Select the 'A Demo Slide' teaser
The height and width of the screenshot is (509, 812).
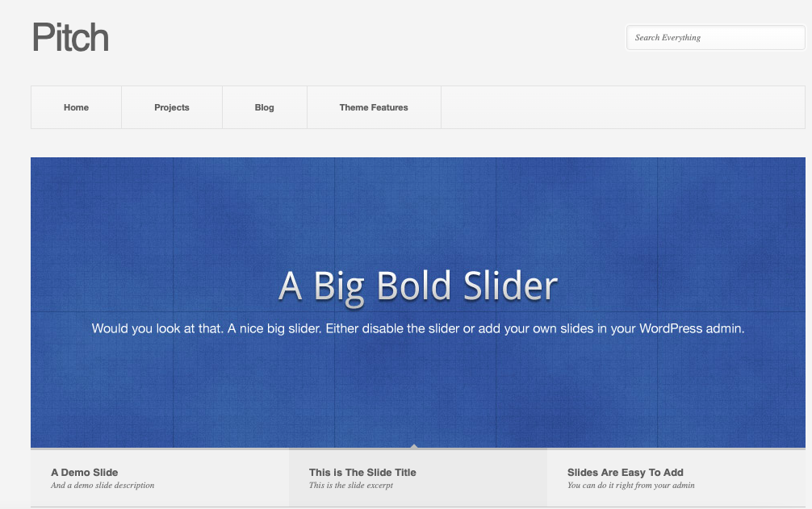85,472
